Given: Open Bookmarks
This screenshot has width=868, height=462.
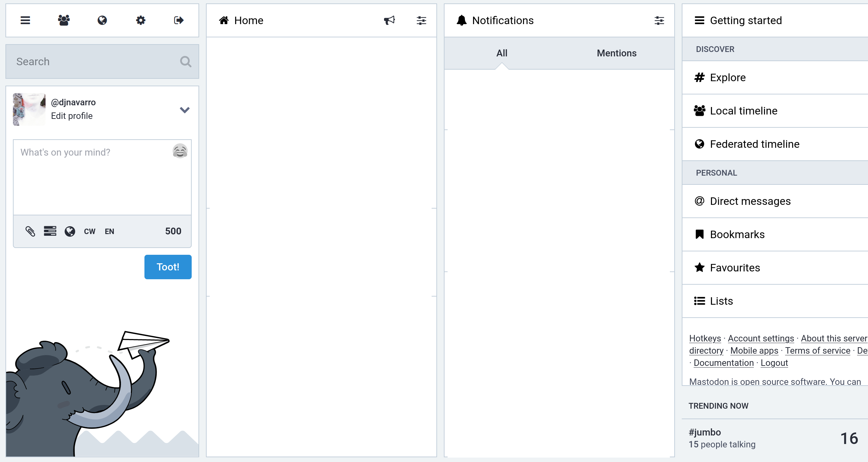Looking at the screenshot, I should (775, 234).
